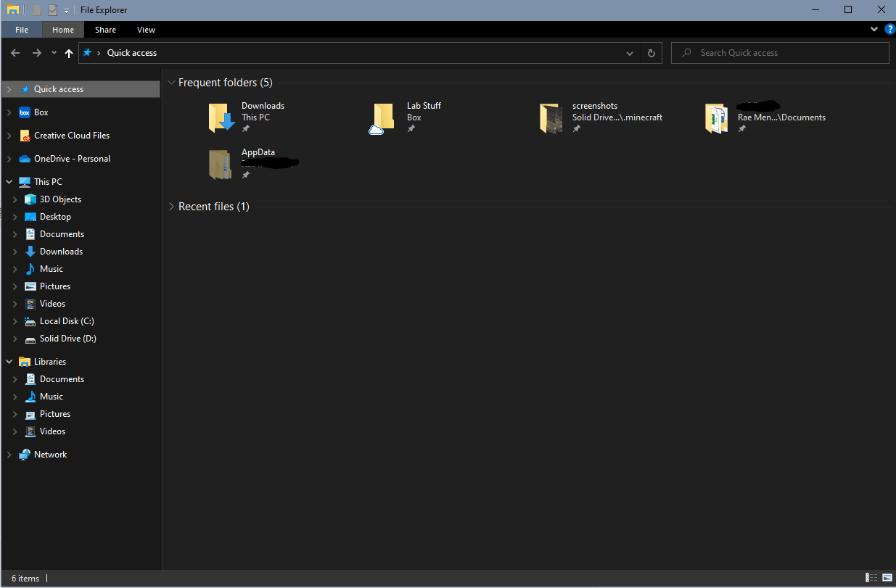Image resolution: width=896 pixels, height=588 pixels.
Task: Click the 'Recent files (1)' heading text
Action: tap(214, 207)
